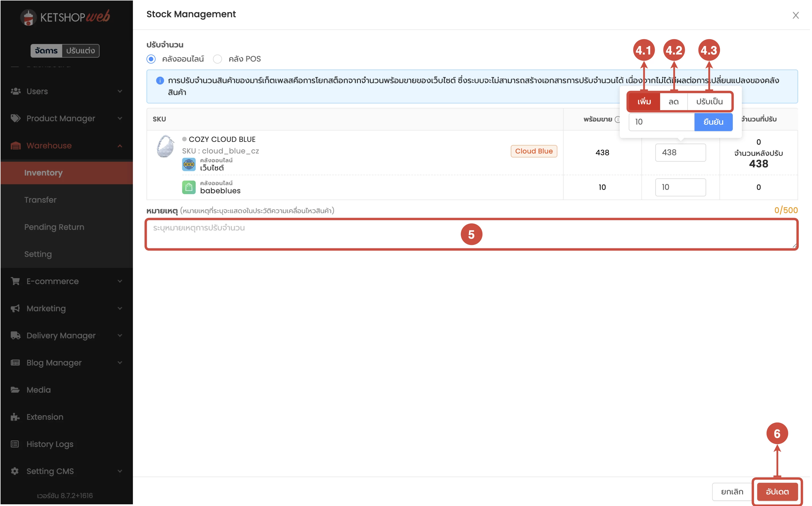The height and width of the screenshot is (506, 812).
Task: Switch to the ปรับแต่ง tab
Action: (x=81, y=51)
